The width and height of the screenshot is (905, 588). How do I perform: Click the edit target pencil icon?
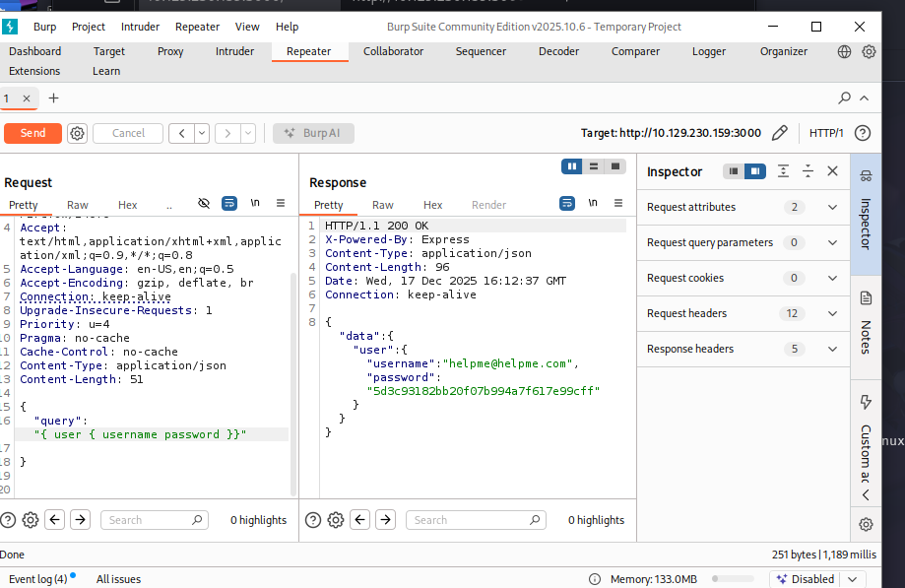[x=780, y=133]
